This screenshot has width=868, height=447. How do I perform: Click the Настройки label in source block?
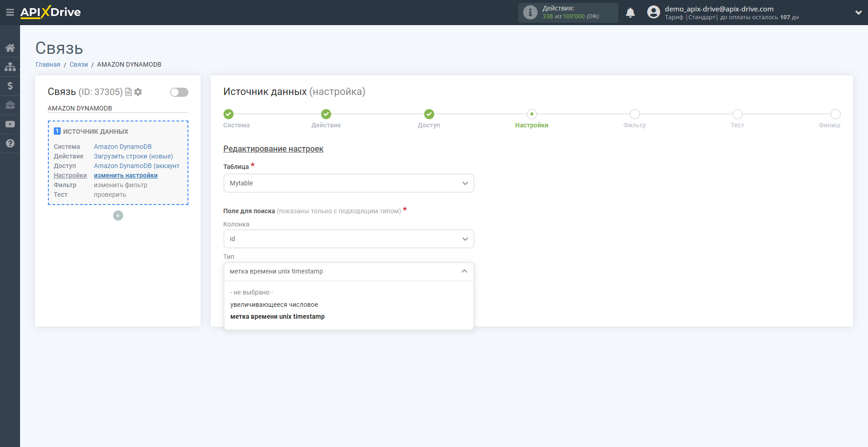[70, 175]
